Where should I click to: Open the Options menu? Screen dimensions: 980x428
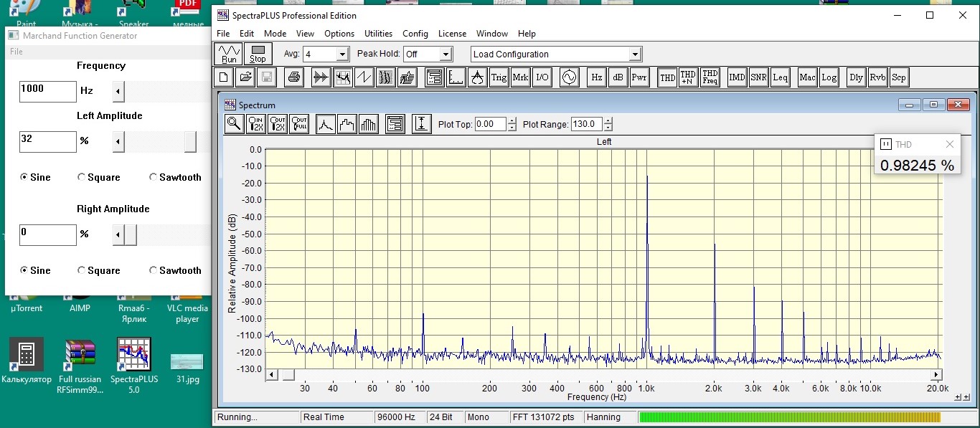point(339,34)
